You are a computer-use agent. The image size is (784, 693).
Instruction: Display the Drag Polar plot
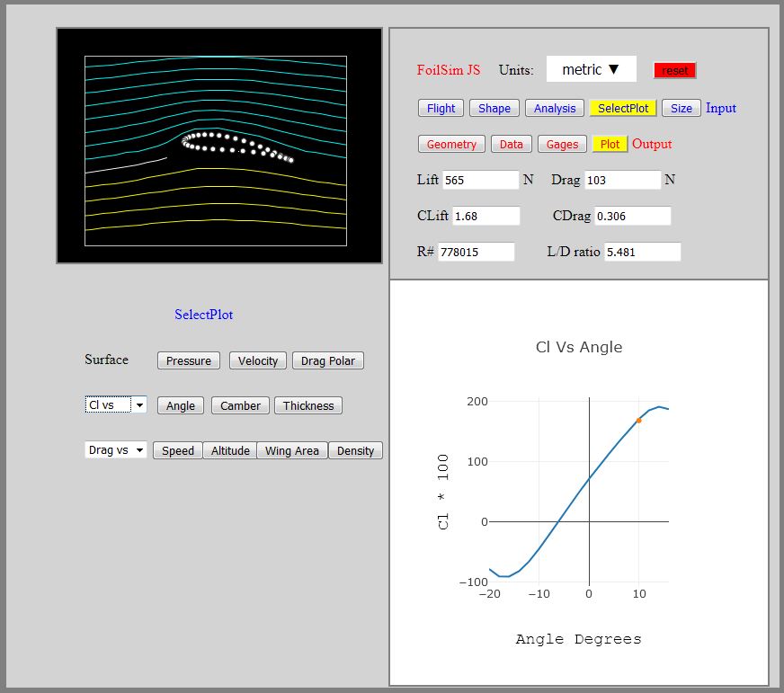click(327, 360)
